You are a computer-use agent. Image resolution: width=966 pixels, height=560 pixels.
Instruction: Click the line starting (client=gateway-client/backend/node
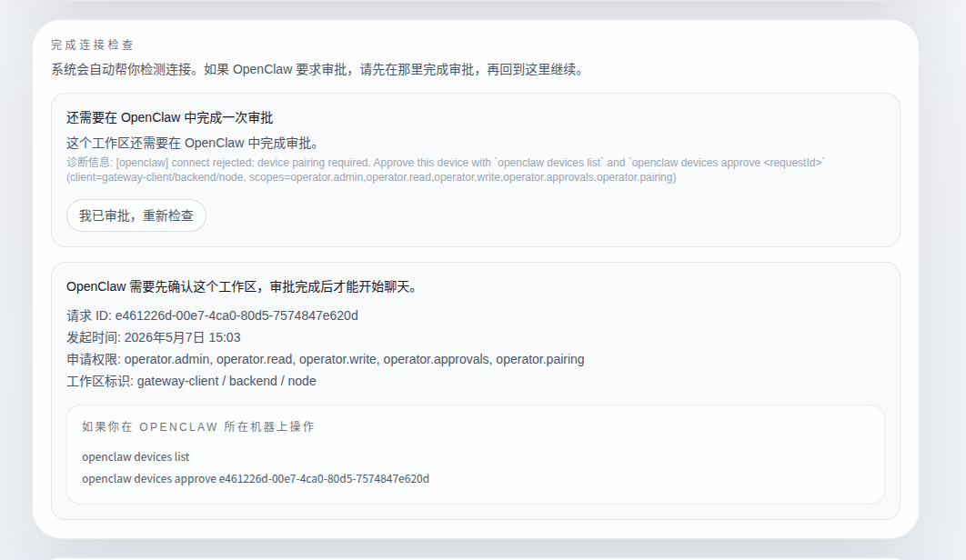[x=371, y=177]
